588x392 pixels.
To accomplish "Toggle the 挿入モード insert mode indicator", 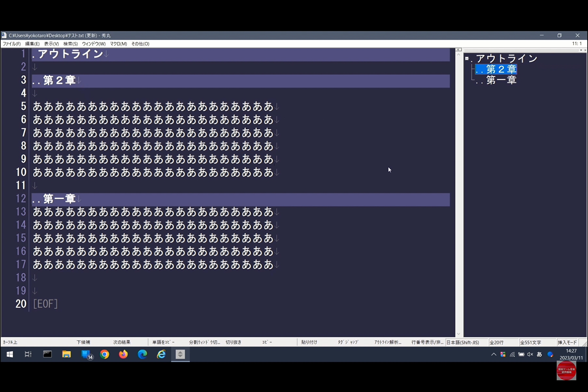I will point(567,342).
